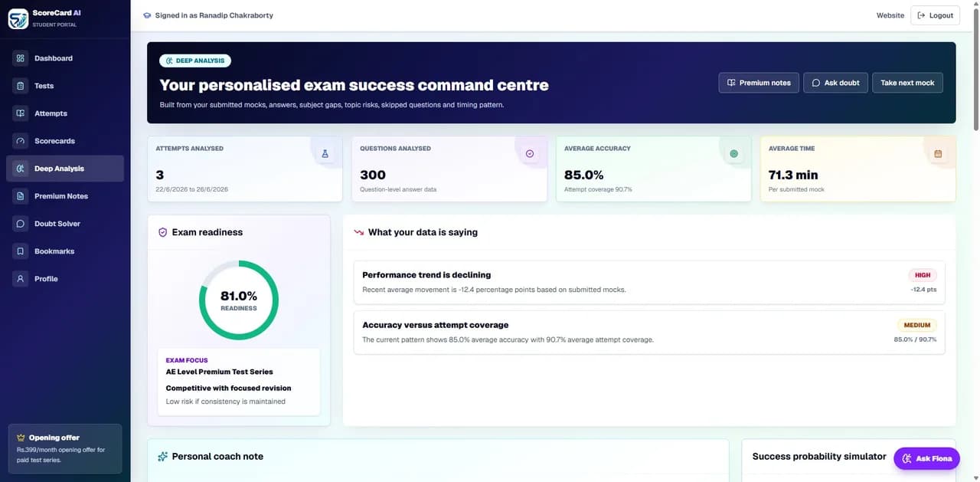Open the Dashboard page
The image size is (980, 482).
point(65,58)
